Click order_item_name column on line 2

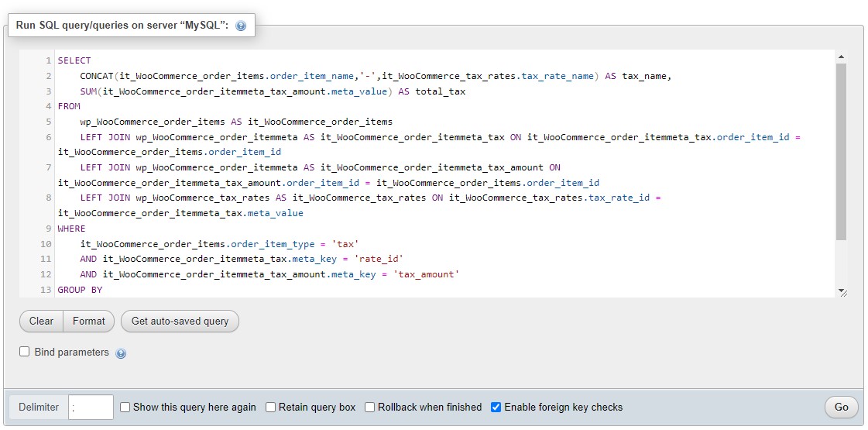coord(311,76)
